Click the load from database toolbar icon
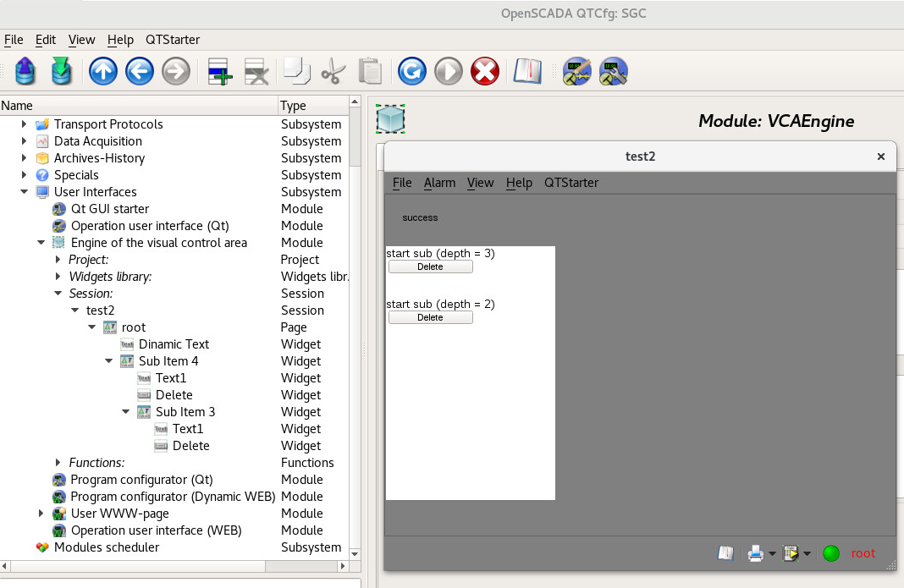 26,72
